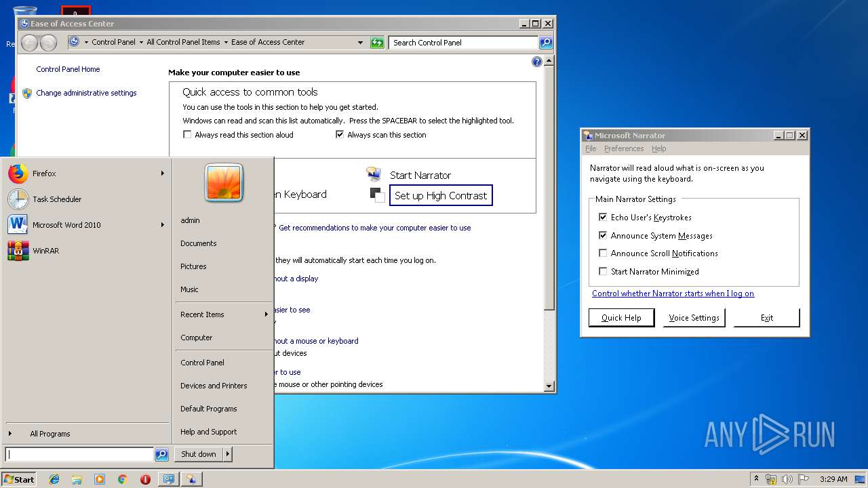
Task: Click shield icon beside Change administrative settings
Action: coord(27,93)
